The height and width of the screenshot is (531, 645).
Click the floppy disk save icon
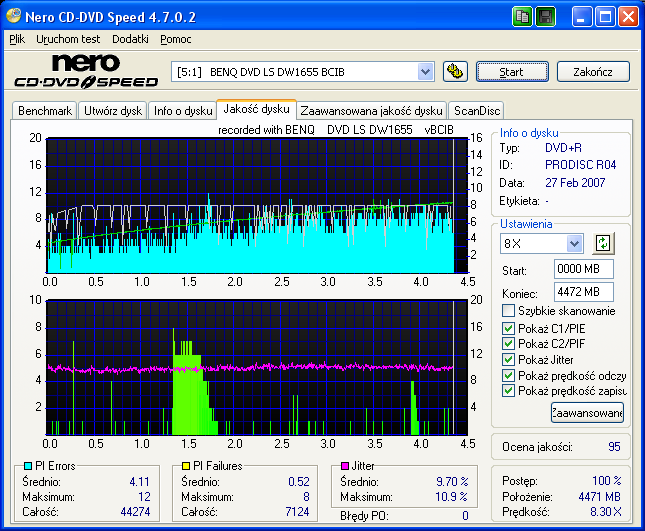(x=545, y=17)
